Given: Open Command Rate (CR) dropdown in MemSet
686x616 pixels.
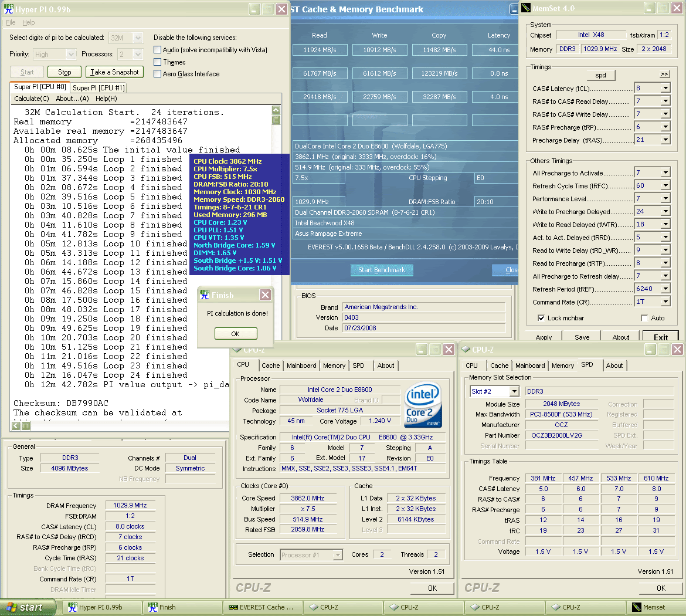Looking at the screenshot, I should (665, 302).
